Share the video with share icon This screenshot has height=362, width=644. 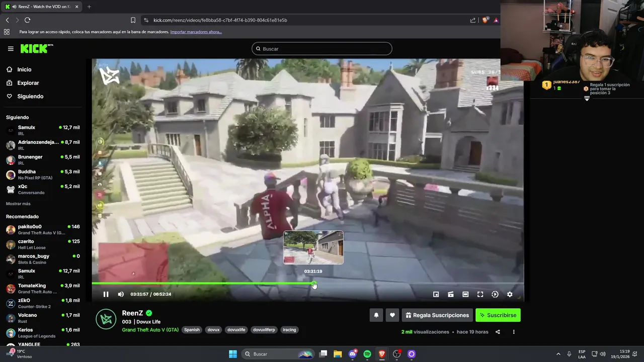tap(498, 332)
